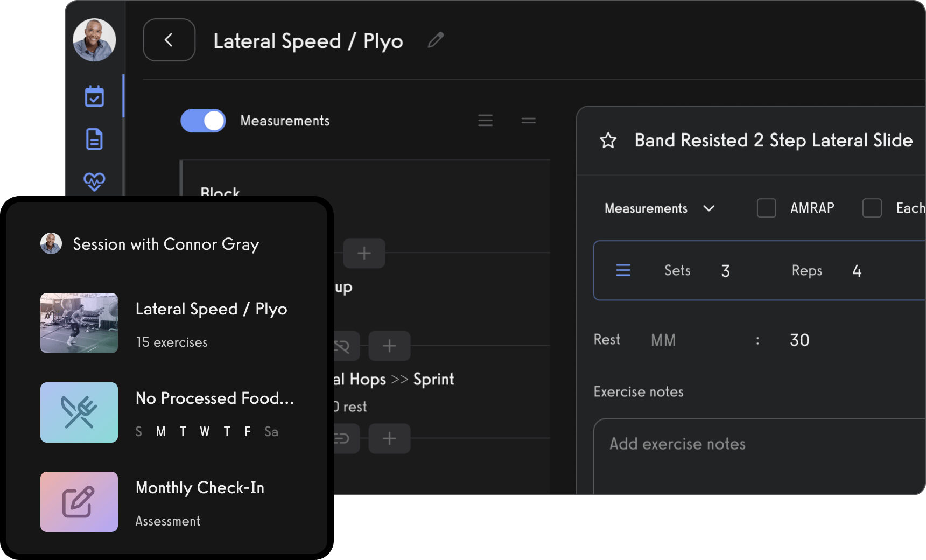The width and height of the screenshot is (926, 560).
Task: Click the blue drag handle beside Sets
Action: point(623,270)
